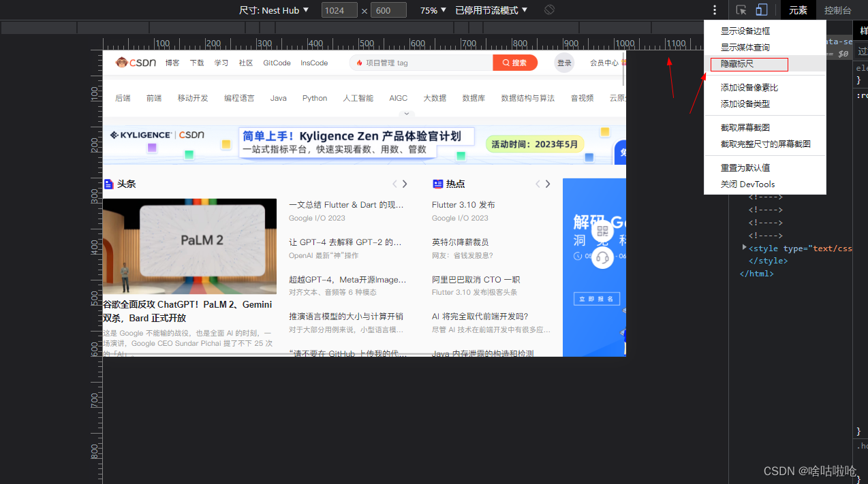This screenshot has height=484, width=868.
Task: Select the 移动开发 category
Action: [x=193, y=98]
